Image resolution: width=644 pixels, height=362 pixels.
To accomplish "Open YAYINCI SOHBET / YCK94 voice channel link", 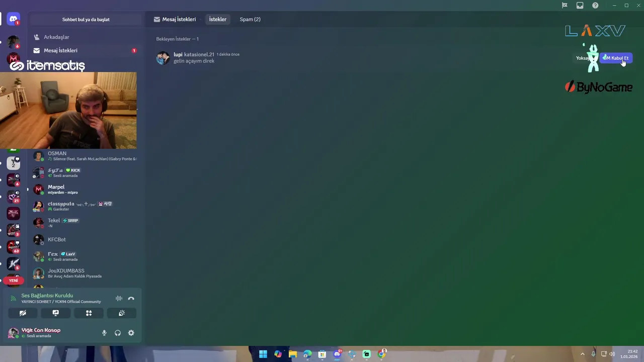I will pyautogui.click(x=61, y=302).
